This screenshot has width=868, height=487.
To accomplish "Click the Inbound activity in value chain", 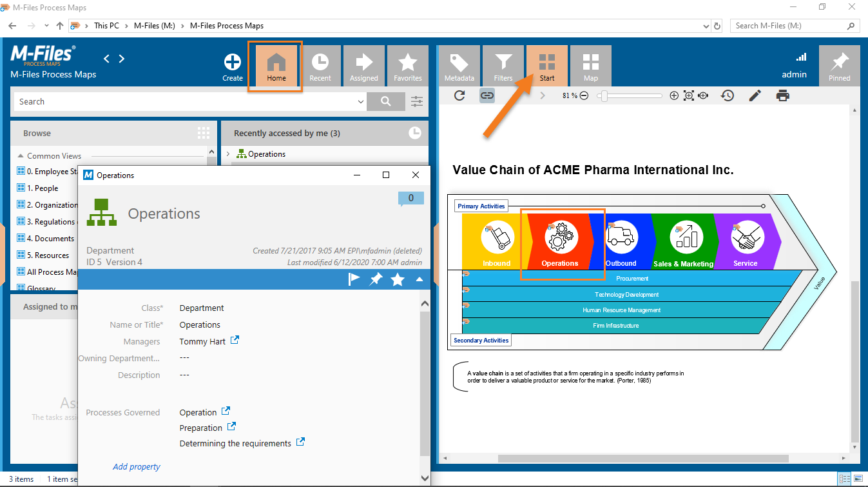I will 496,241.
